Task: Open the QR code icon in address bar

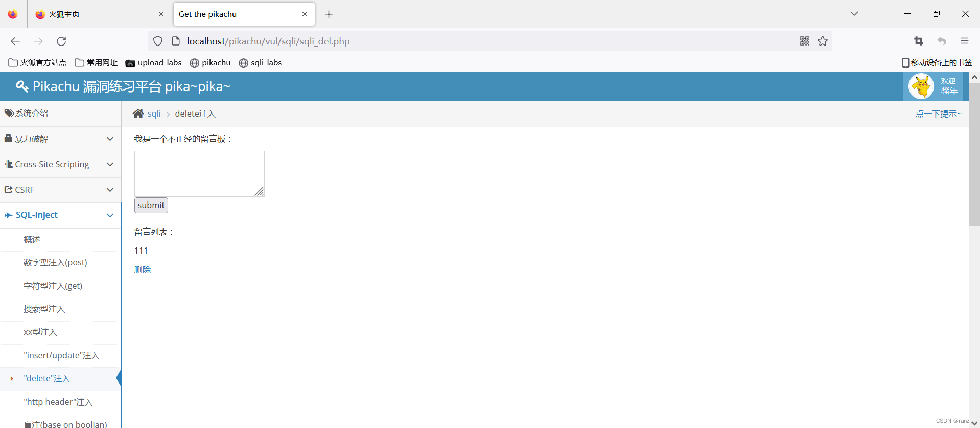Action: pyautogui.click(x=805, y=41)
